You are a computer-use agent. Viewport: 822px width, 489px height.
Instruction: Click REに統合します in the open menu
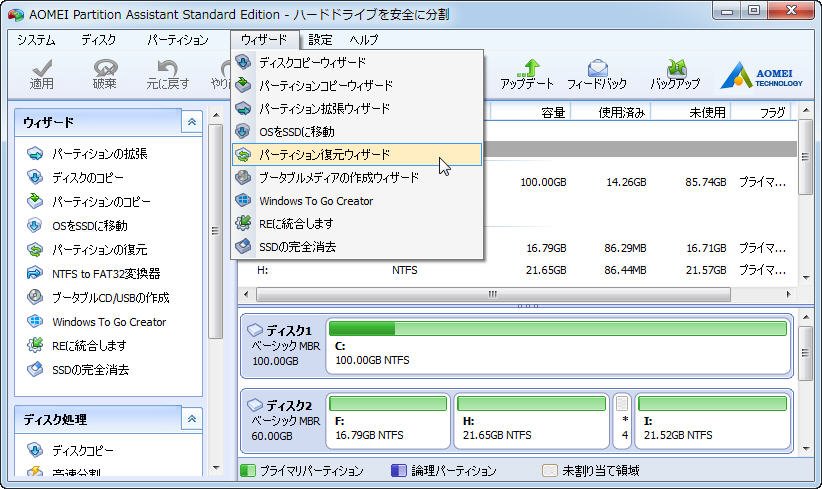click(356, 224)
